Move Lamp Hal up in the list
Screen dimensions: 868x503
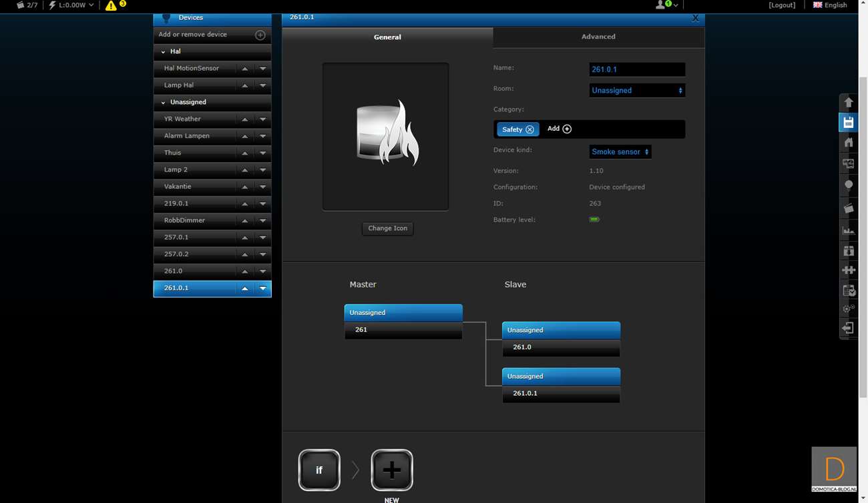pyautogui.click(x=245, y=85)
